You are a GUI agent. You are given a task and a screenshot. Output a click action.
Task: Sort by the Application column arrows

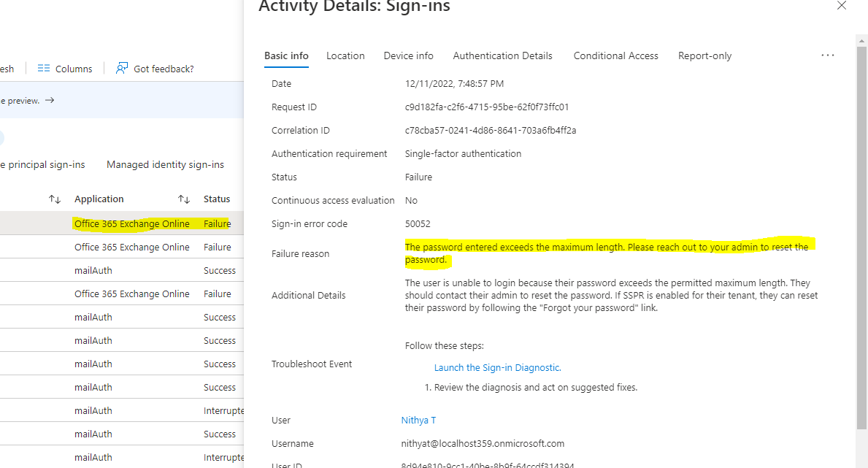coord(184,199)
